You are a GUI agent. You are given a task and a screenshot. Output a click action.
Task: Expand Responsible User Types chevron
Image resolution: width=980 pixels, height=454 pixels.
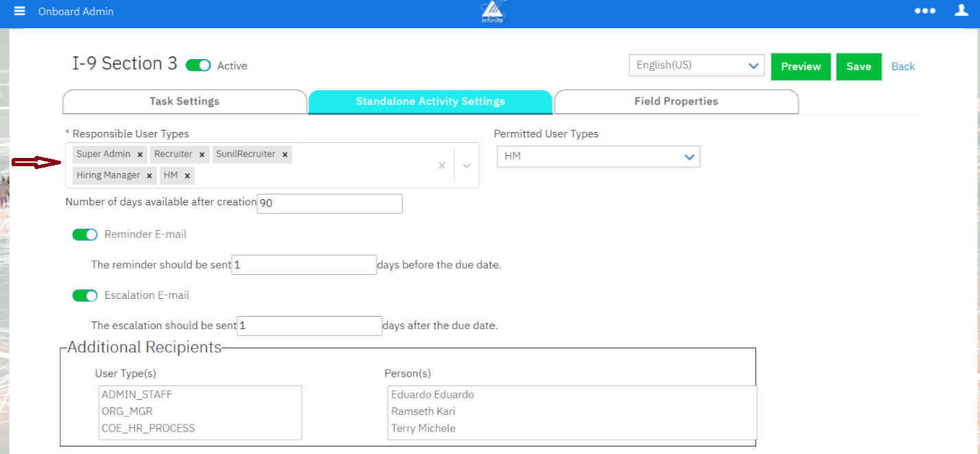tap(467, 165)
